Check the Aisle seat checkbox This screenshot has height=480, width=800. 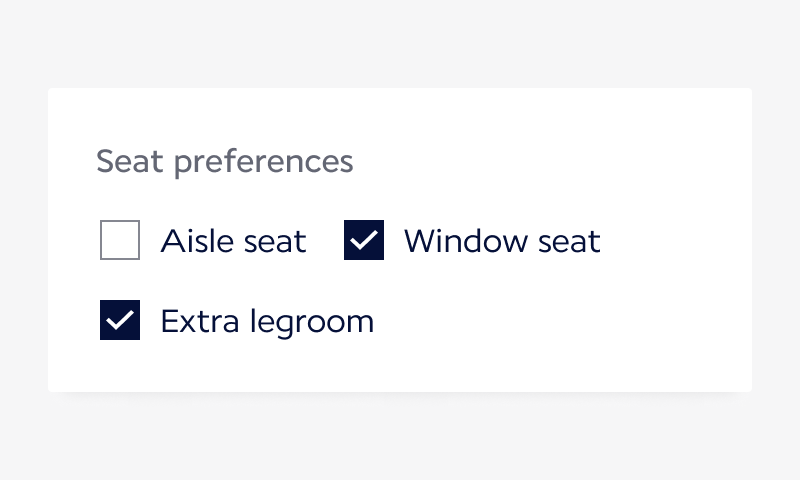(120, 241)
